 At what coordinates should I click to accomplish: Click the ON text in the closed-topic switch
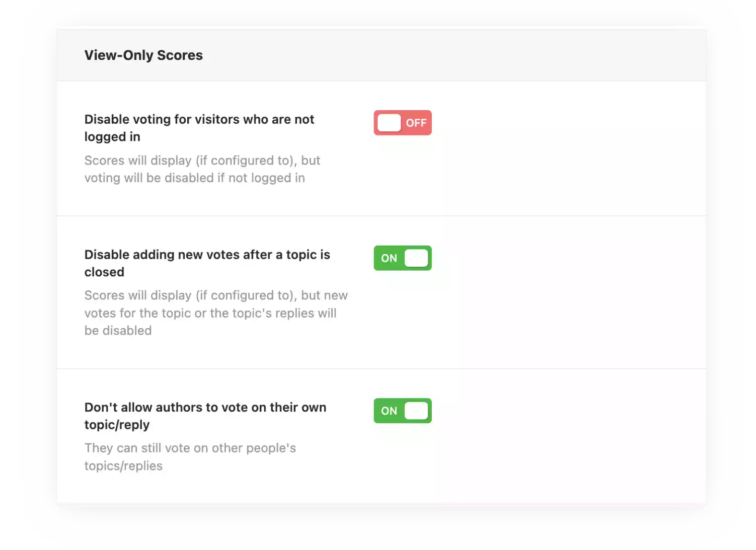click(x=389, y=258)
